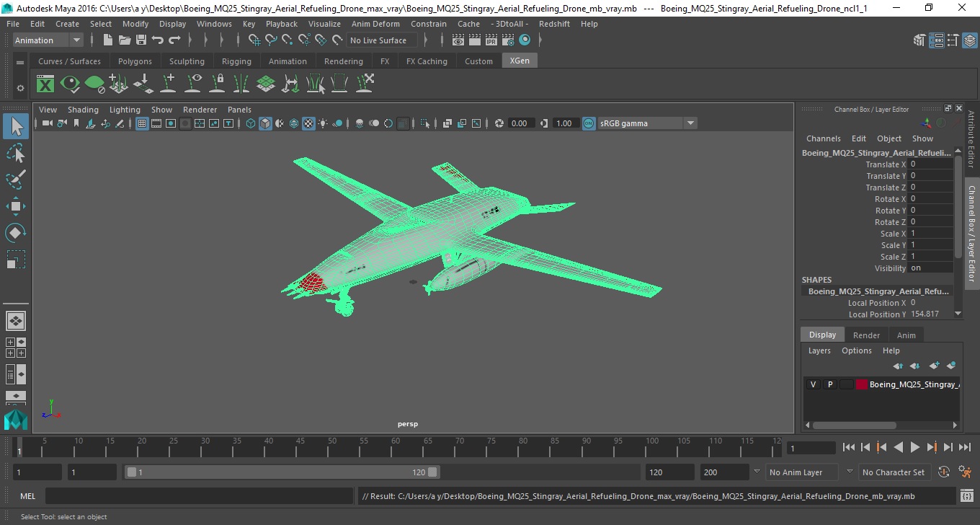Click the time range slider bar
The width and height of the screenshot is (980, 525).
282,472
